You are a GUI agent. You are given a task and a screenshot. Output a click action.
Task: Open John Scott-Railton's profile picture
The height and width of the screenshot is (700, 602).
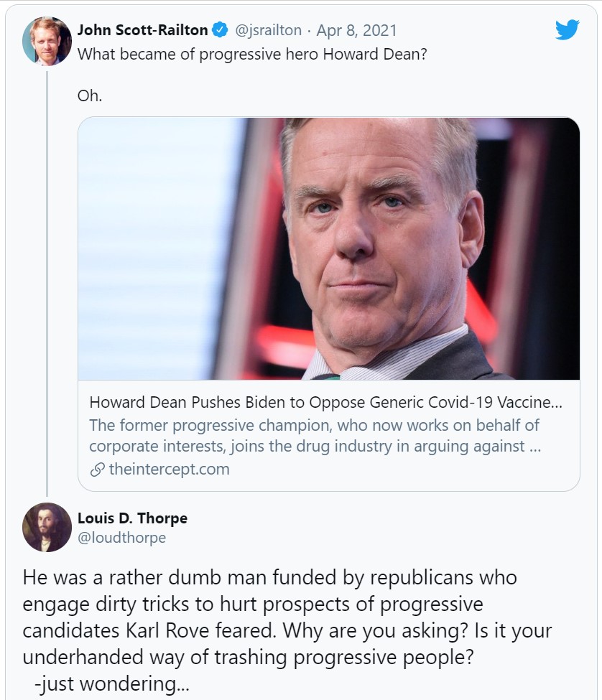pos(47,41)
